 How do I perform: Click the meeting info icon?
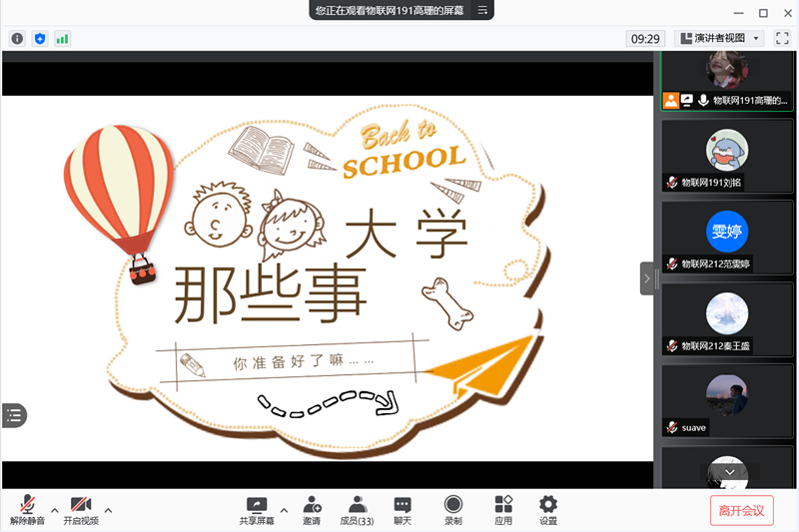click(x=17, y=38)
